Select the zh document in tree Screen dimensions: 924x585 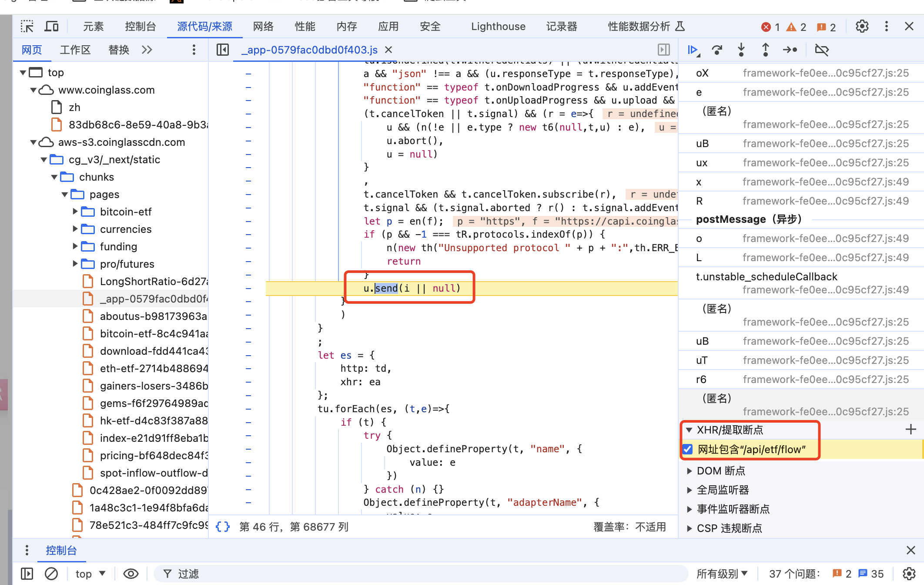[x=66, y=108]
